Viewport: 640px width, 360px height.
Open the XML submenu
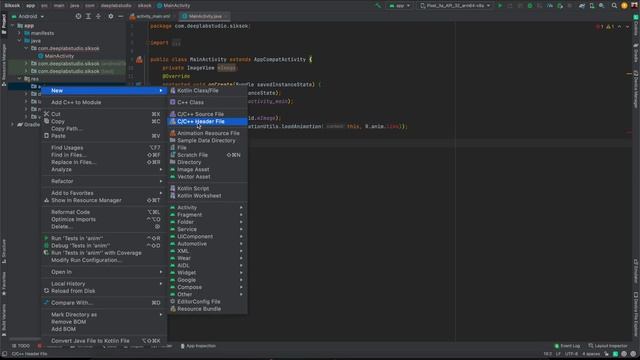[x=207, y=251]
